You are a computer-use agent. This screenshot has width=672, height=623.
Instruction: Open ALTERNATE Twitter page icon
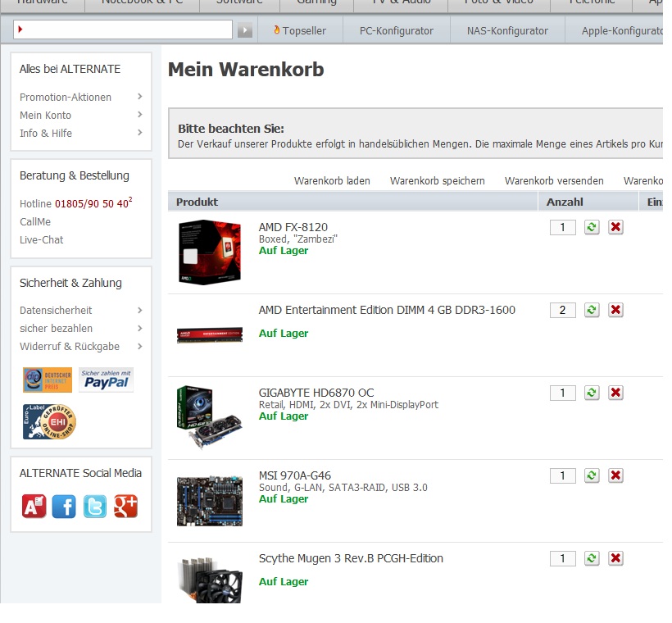(x=95, y=507)
